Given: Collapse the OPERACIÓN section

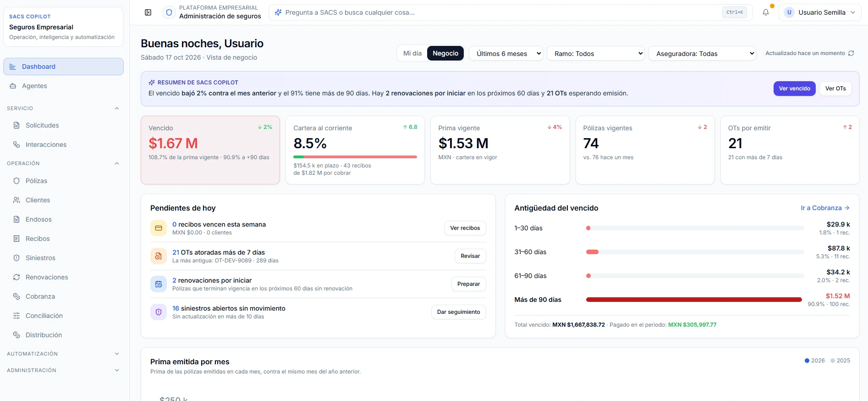Looking at the screenshot, I should (117, 163).
